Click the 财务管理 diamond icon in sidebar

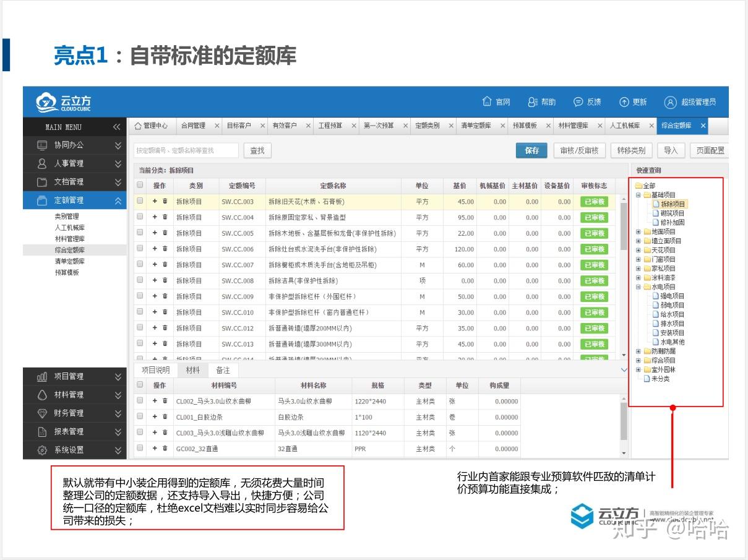[42, 413]
